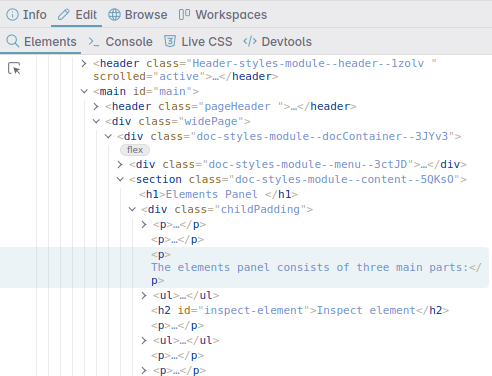Select the h2 inspect-element node

click(x=300, y=310)
